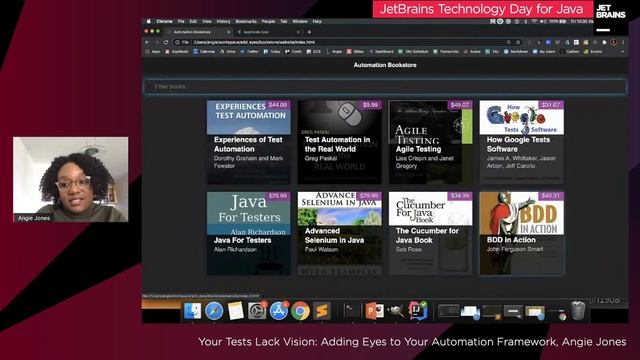Viewport: 640px width, 360px height.
Task: Open the View menu
Action: click(207, 21)
